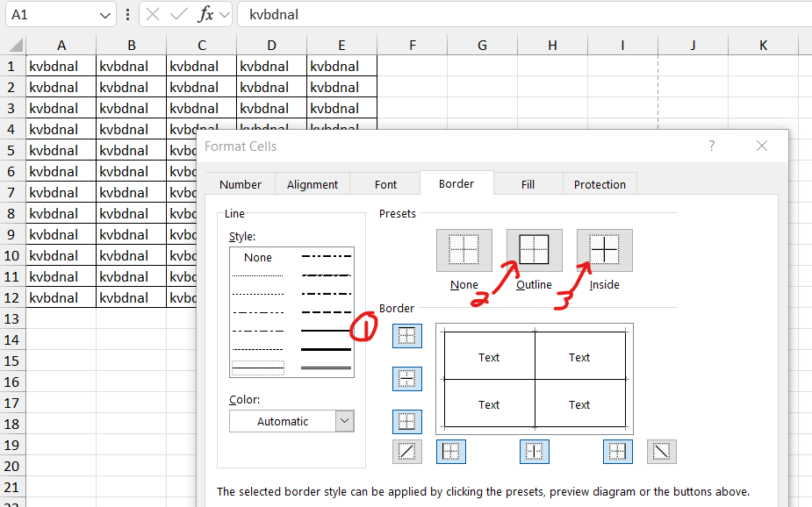This screenshot has width=812, height=507.
Task: Select row 13 header
Action: [12, 318]
